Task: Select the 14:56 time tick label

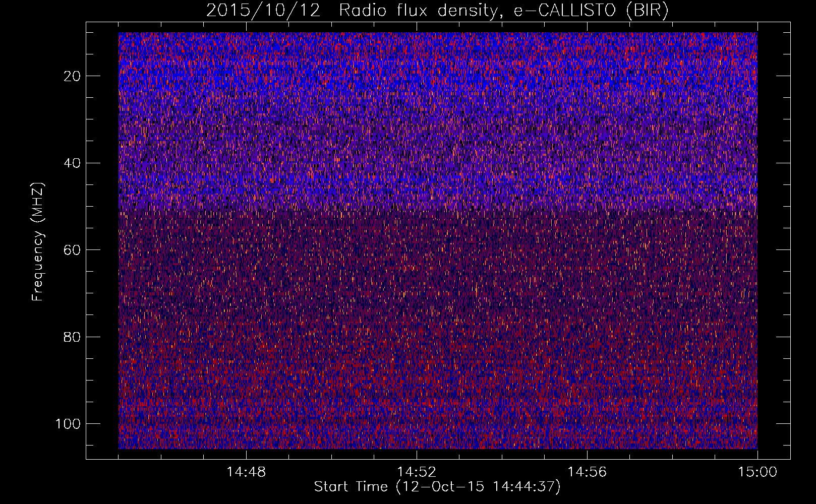Action: pyautogui.click(x=587, y=472)
